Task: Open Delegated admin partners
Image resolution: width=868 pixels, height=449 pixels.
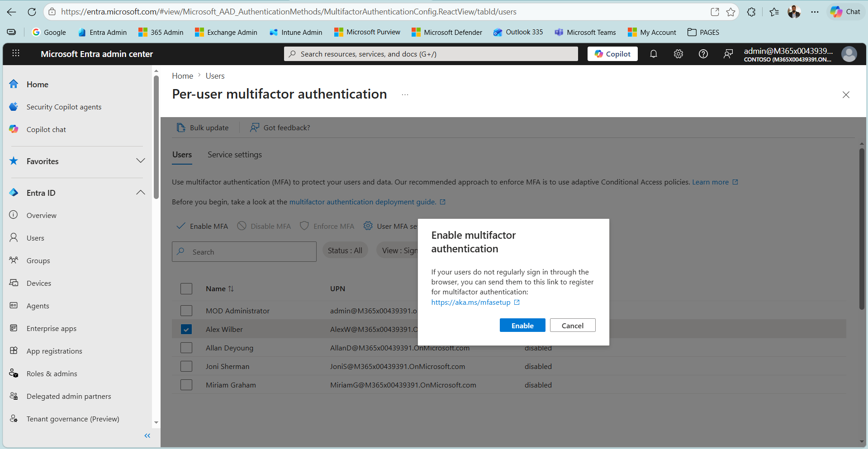Action: coord(69,397)
